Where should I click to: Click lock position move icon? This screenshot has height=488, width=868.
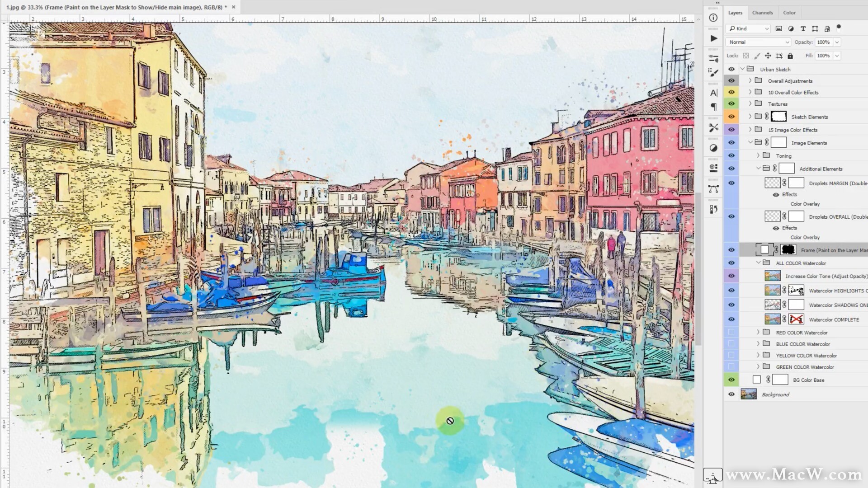[x=768, y=56]
